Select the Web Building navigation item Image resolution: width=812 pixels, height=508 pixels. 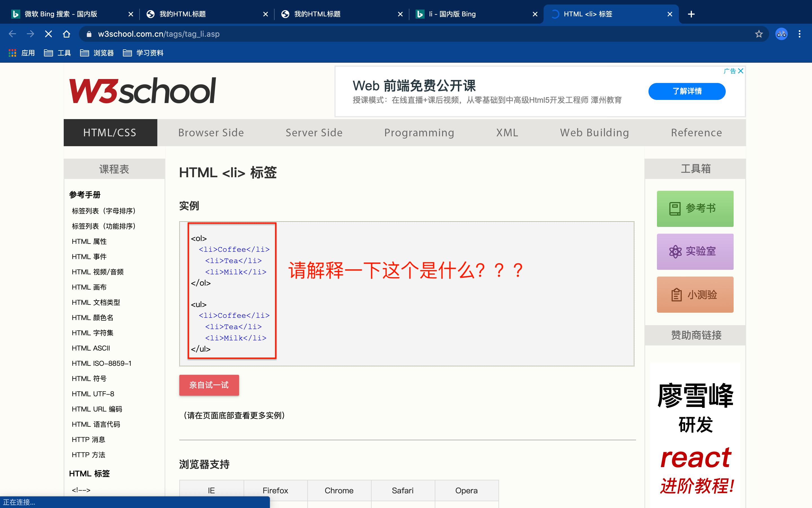595,133
